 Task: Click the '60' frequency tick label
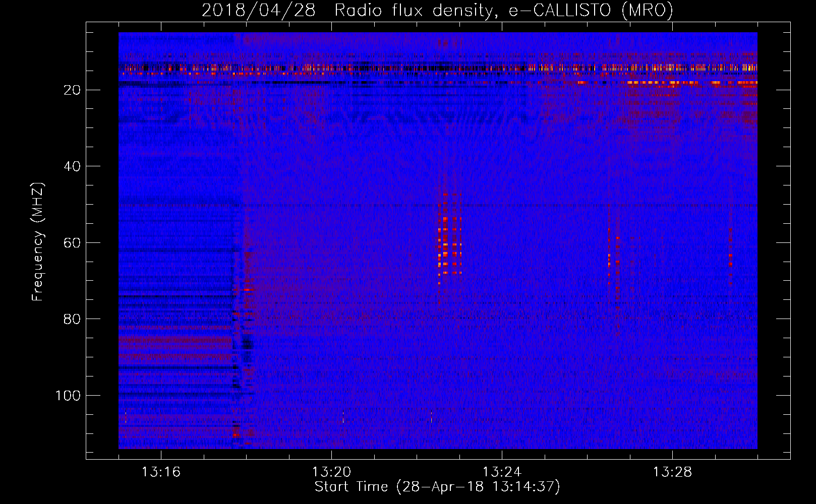click(73, 243)
